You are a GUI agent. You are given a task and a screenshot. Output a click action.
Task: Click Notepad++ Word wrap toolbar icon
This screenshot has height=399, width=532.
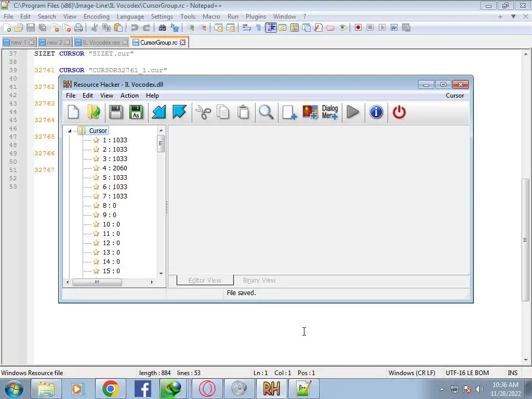pos(247,28)
